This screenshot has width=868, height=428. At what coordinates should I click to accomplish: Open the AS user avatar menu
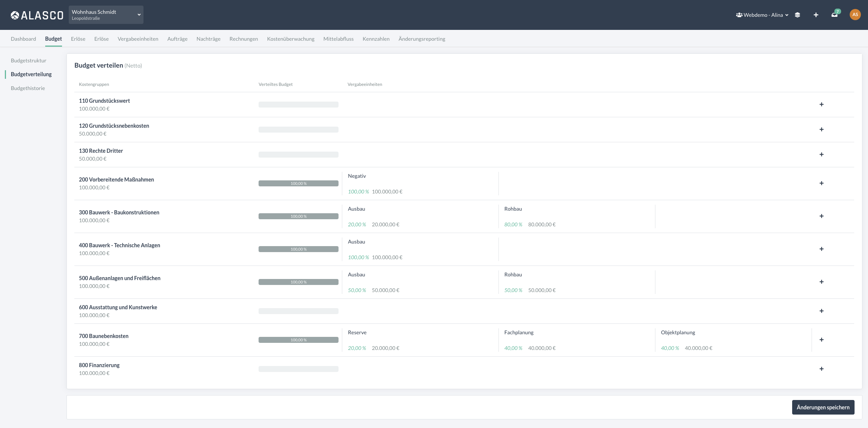(x=855, y=15)
